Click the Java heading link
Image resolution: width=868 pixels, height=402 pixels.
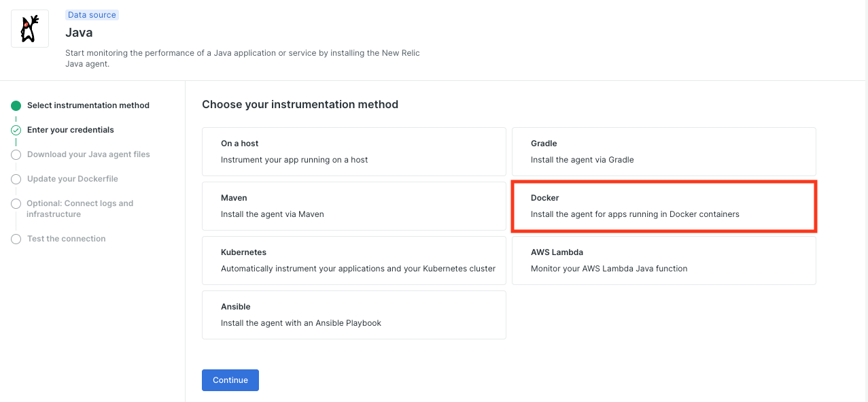(x=78, y=32)
